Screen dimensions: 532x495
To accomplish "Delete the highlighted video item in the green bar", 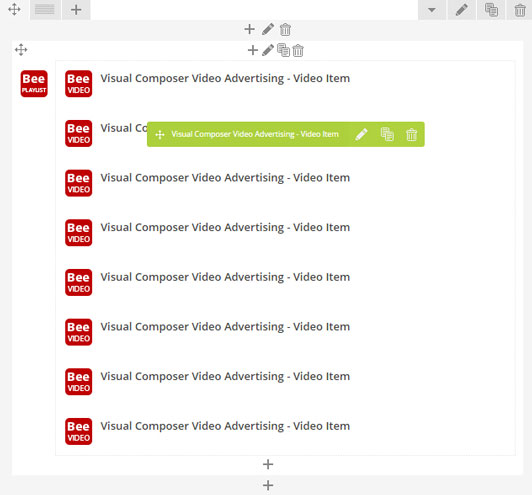I will pyautogui.click(x=411, y=135).
